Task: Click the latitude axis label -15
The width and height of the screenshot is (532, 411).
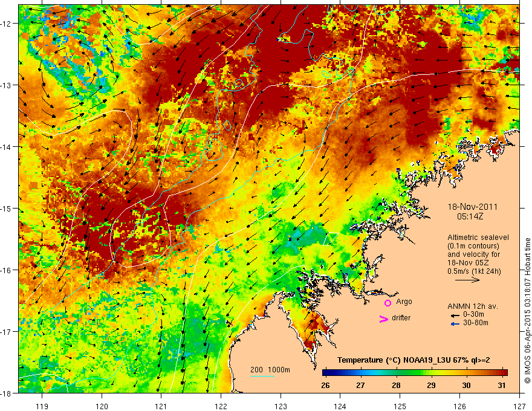Action: (x=6, y=209)
